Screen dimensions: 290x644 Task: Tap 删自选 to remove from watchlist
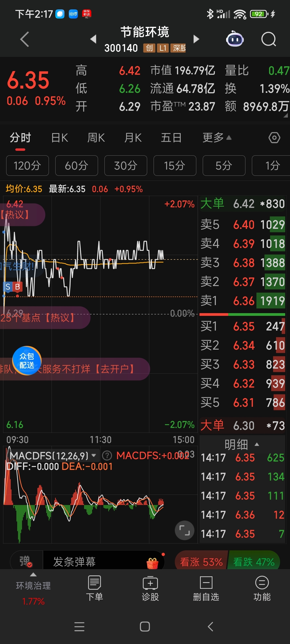coord(206,588)
